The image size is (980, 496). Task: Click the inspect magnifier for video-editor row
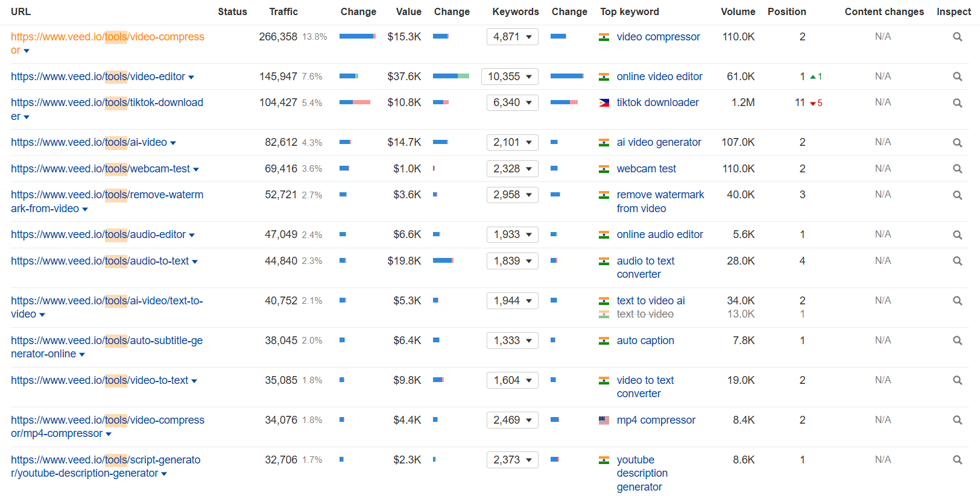[957, 77]
